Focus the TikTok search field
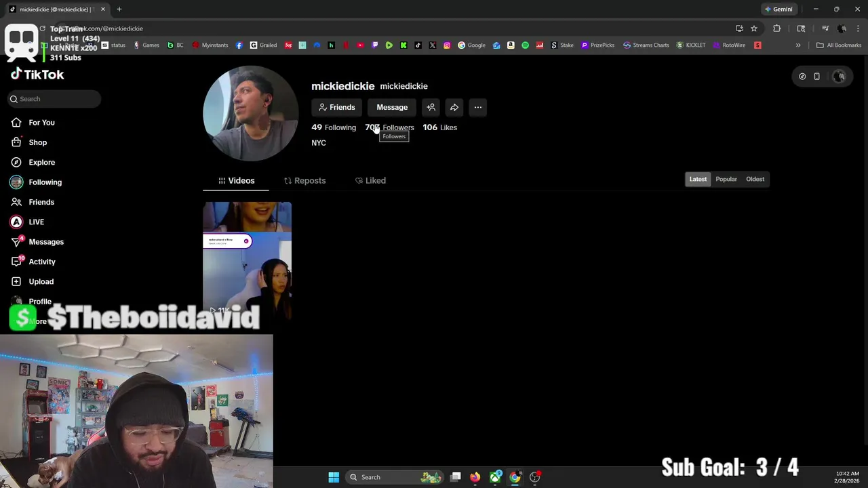The width and height of the screenshot is (868, 488). 54,99
